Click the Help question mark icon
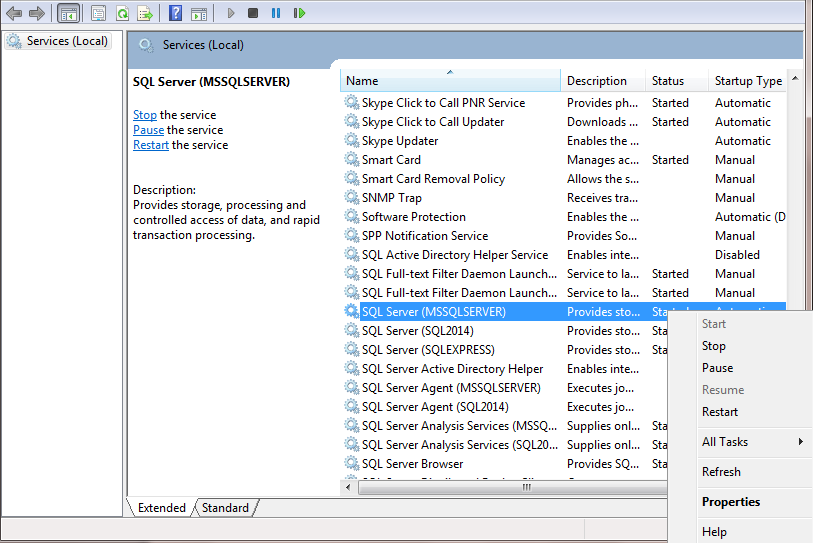This screenshot has height=543, width=813. [x=176, y=13]
